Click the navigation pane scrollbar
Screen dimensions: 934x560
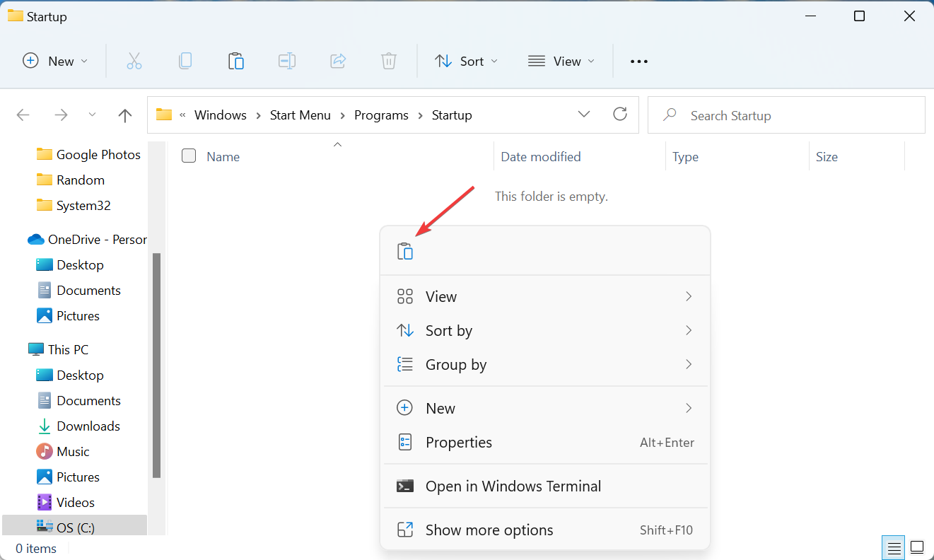pyautogui.click(x=156, y=365)
